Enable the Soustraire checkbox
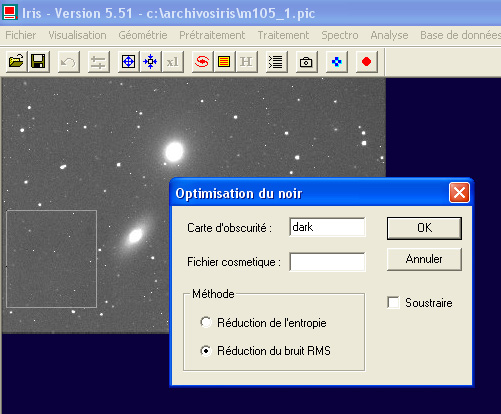The width and height of the screenshot is (501, 414). (x=393, y=303)
